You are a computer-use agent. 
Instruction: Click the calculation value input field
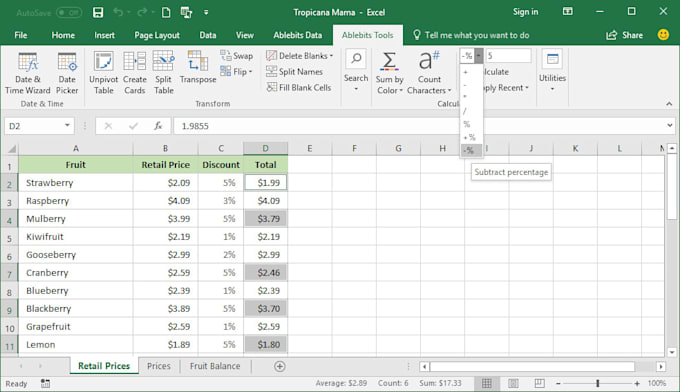click(508, 56)
